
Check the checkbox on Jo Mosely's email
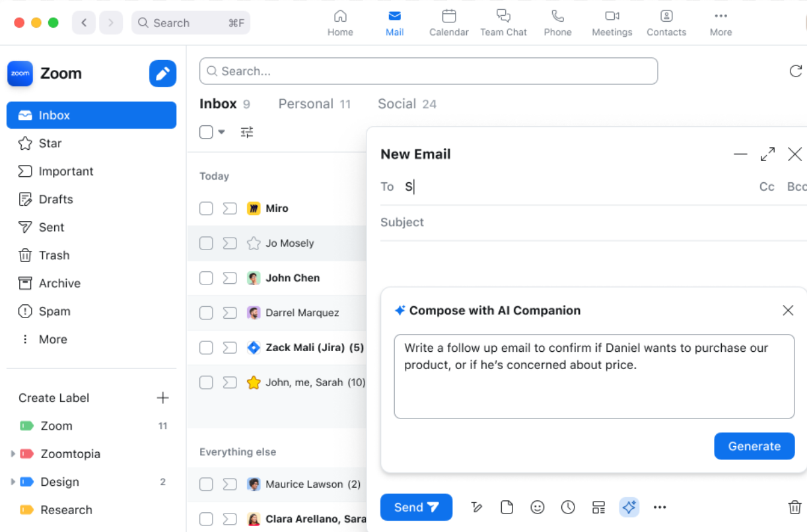pyautogui.click(x=205, y=243)
